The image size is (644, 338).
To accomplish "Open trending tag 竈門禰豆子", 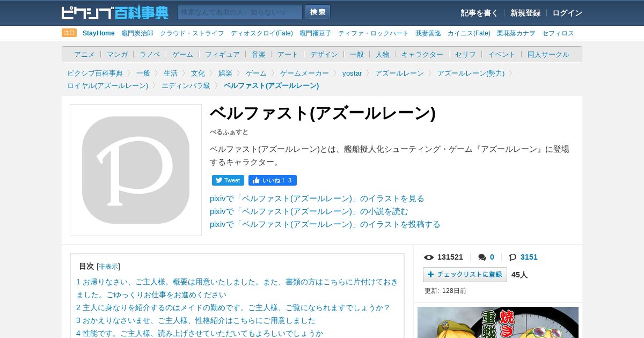I will coord(316,33).
